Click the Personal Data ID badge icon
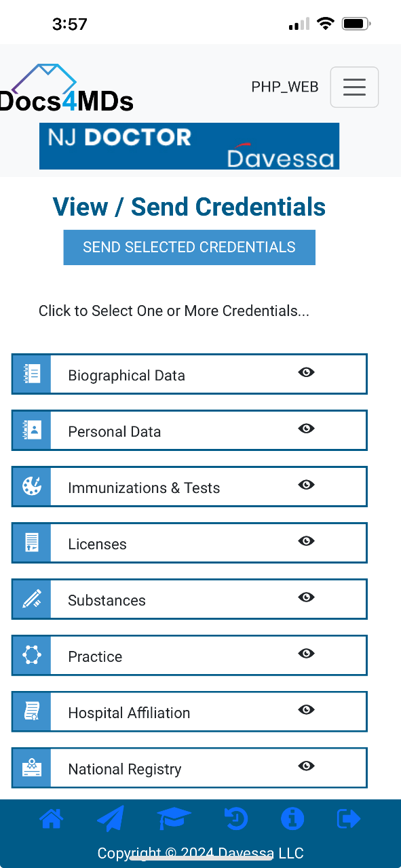The height and width of the screenshot is (868, 401). [31, 430]
